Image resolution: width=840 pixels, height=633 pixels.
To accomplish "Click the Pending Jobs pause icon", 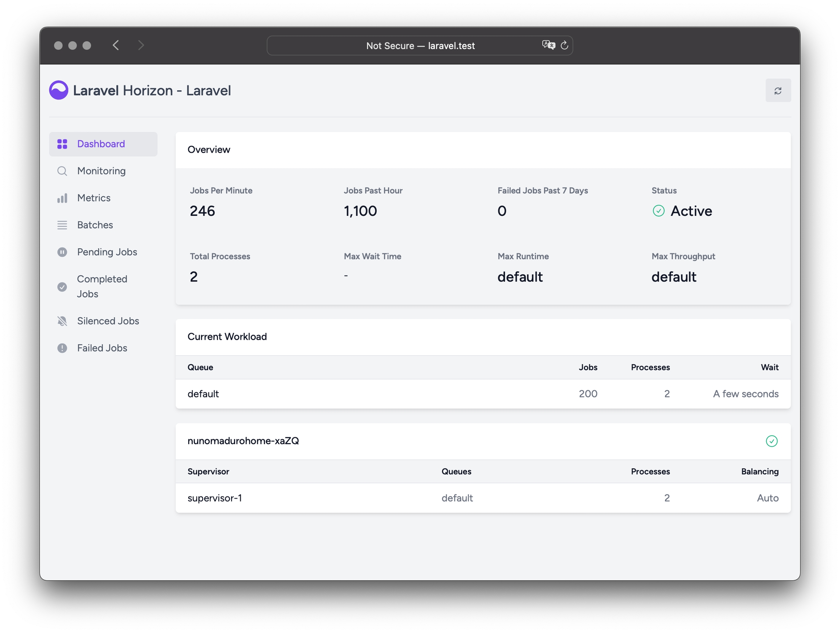I will (x=62, y=252).
